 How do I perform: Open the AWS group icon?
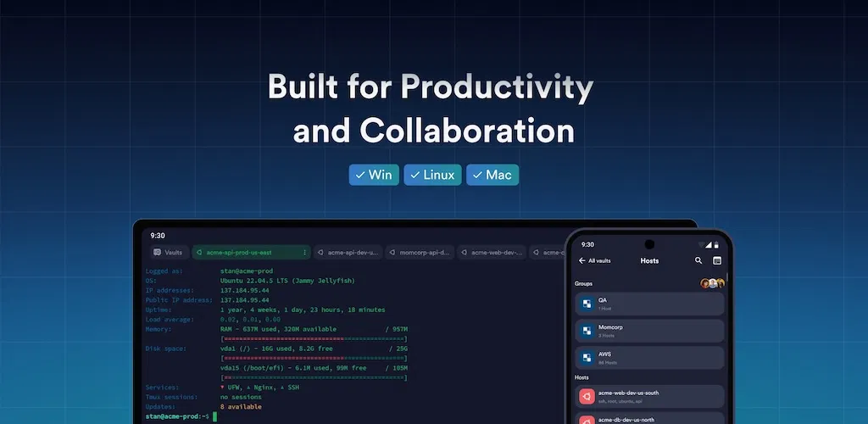pos(587,358)
